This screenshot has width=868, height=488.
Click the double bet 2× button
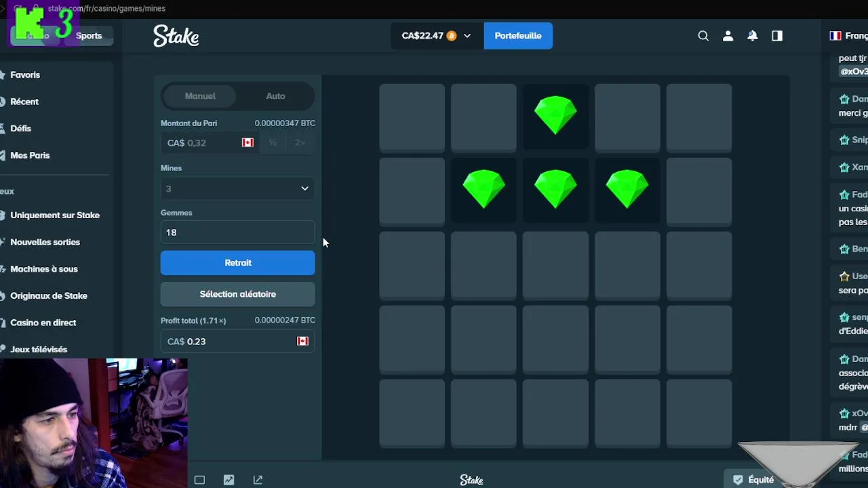pos(300,142)
